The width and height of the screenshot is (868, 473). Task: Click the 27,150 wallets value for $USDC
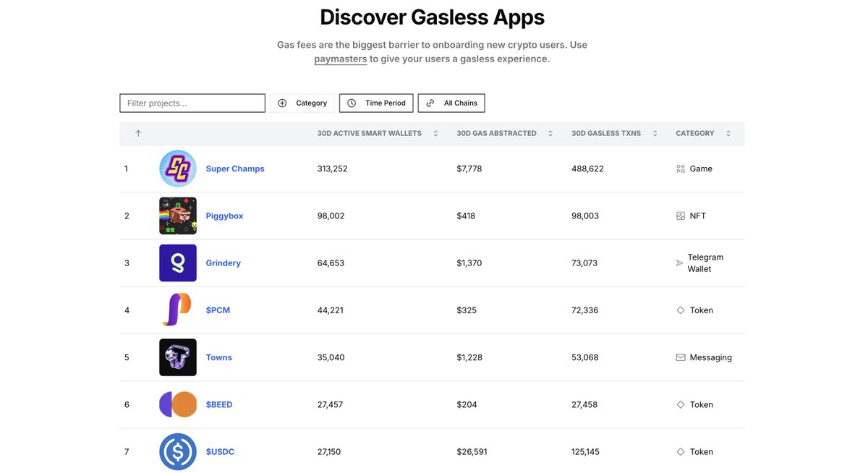pyautogui.click(x=328, y=452)
